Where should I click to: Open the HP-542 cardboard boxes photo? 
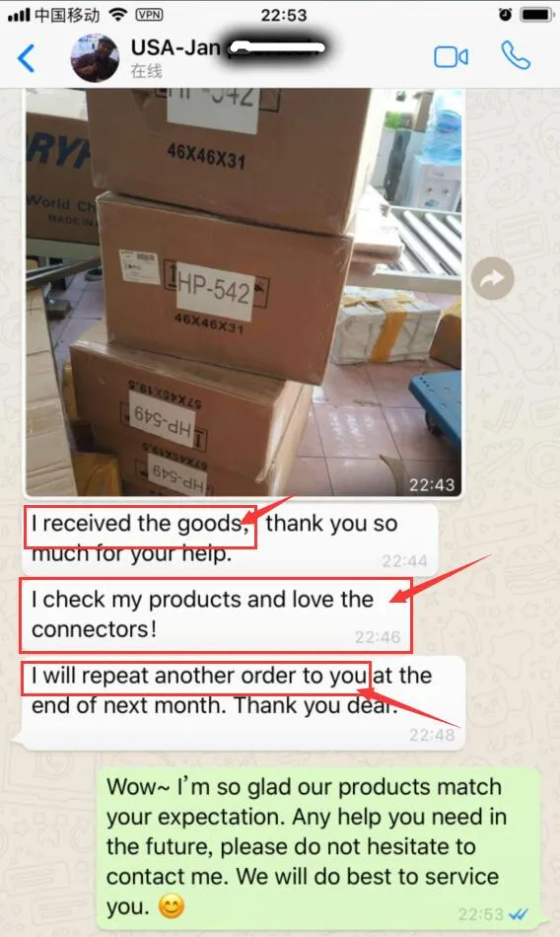click(x=243, y=292)
